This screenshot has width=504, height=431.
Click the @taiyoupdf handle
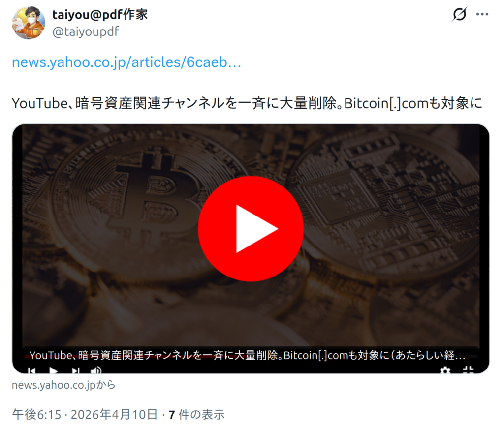point(86,31)
